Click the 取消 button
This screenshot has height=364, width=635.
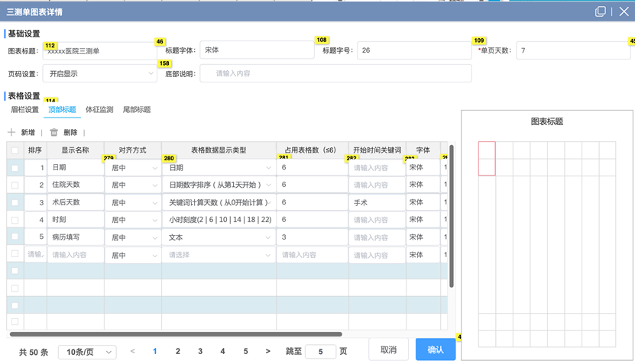pos(388,350)
